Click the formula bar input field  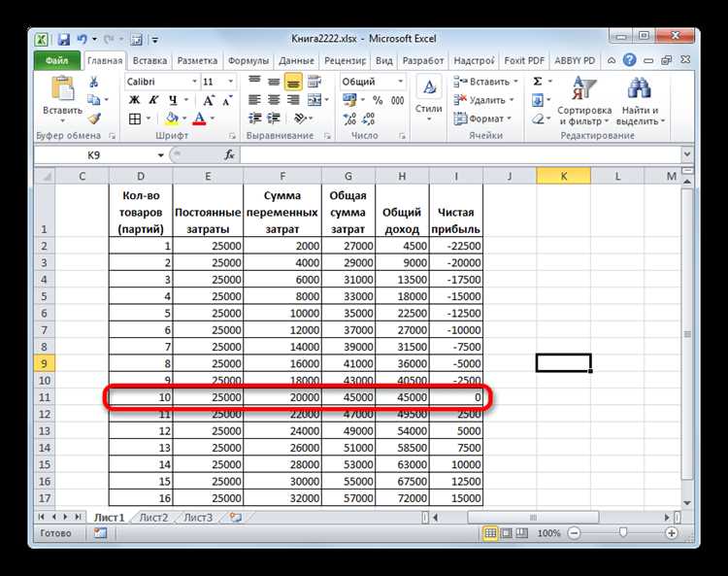[460, 155]
